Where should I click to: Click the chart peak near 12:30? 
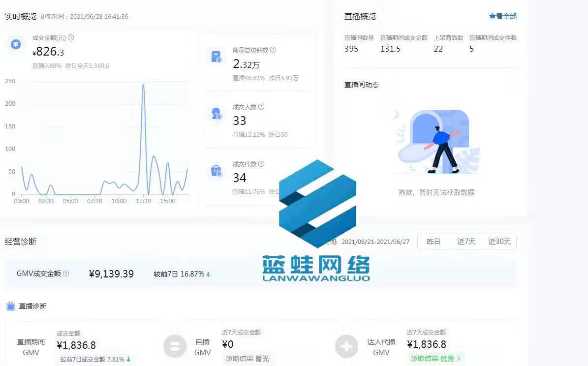coord(143,86)
